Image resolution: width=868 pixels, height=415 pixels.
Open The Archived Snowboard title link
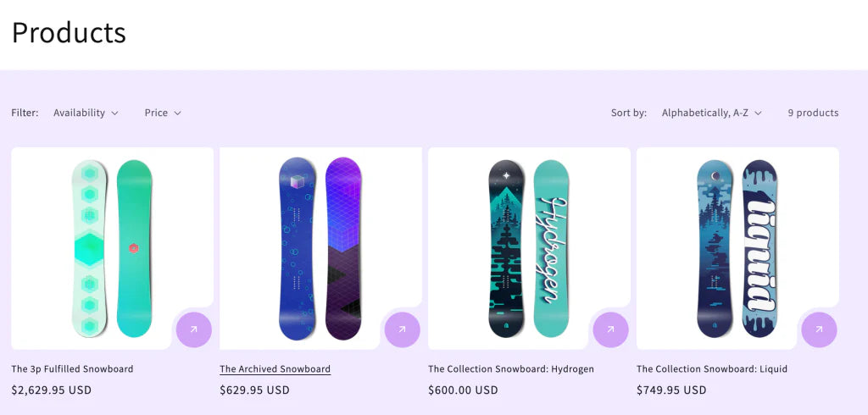point(275,369)
